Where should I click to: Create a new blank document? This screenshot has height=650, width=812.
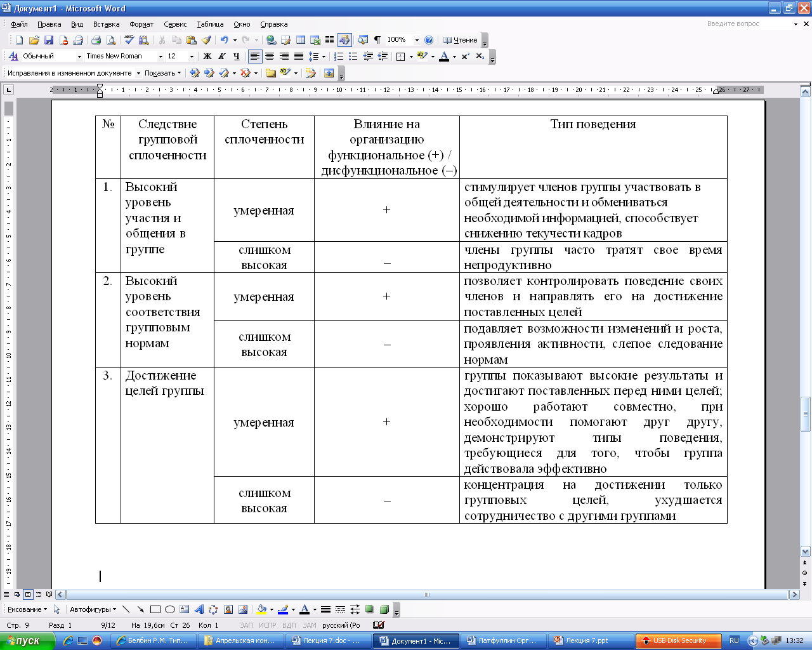pos(19,40)
